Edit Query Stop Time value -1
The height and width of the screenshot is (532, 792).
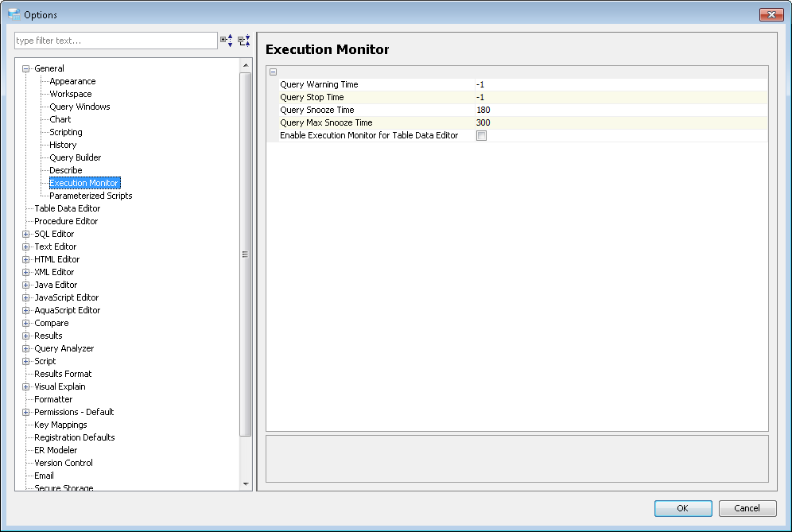[621, 97]
